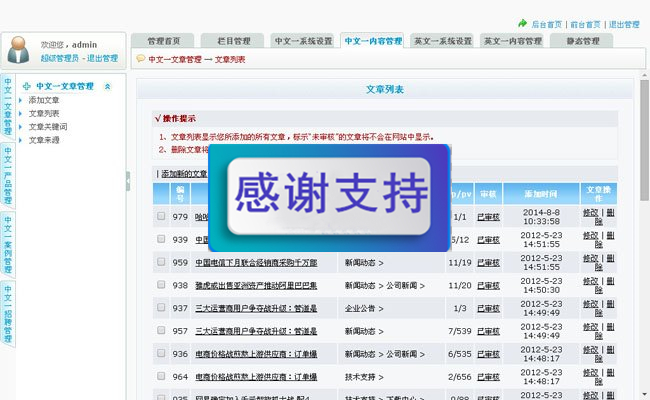Check the box in row 937

(161, 307)
